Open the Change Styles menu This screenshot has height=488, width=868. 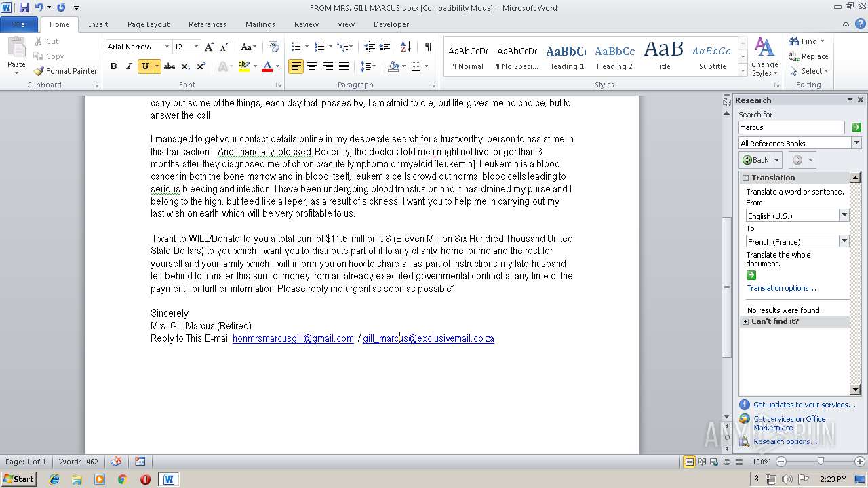(x=764, y=58)
